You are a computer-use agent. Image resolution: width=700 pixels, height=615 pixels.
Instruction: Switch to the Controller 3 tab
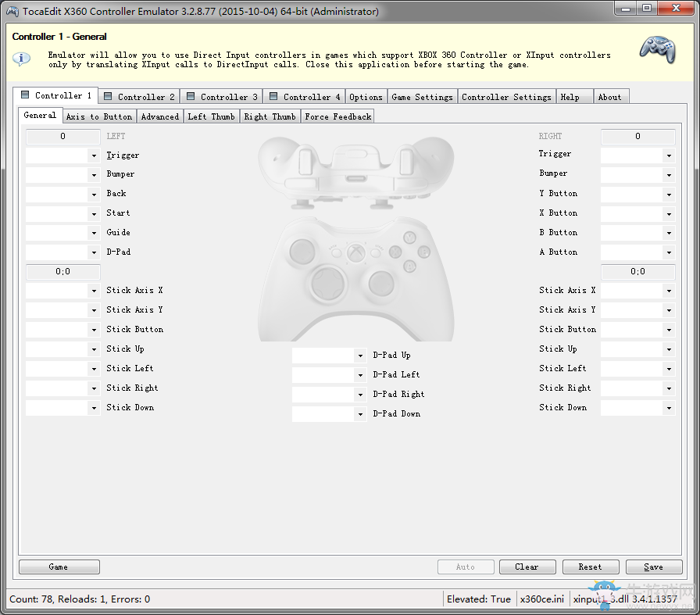point(222,96)
